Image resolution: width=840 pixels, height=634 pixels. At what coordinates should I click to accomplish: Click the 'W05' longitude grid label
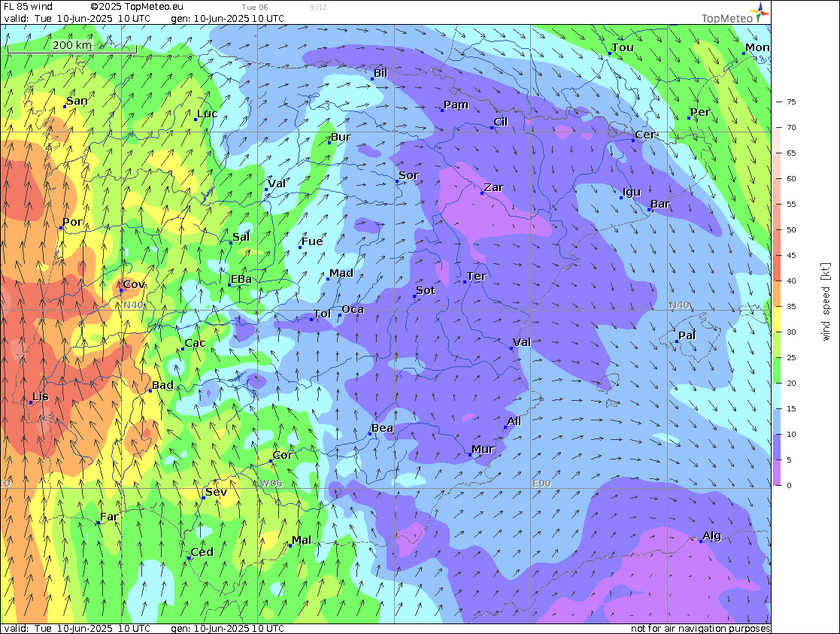coord(271,484)
